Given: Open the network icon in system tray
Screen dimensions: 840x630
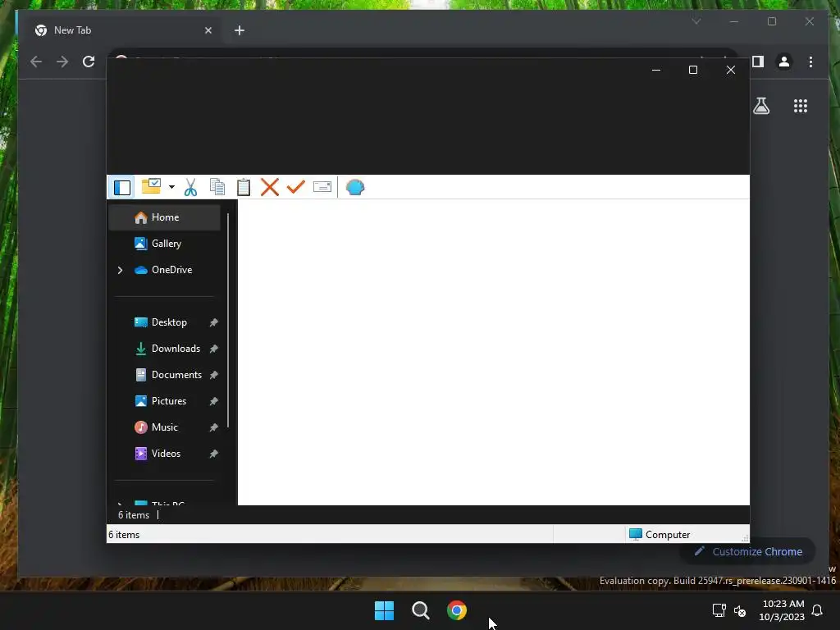Looking at the screenshot, I should 719,610.
